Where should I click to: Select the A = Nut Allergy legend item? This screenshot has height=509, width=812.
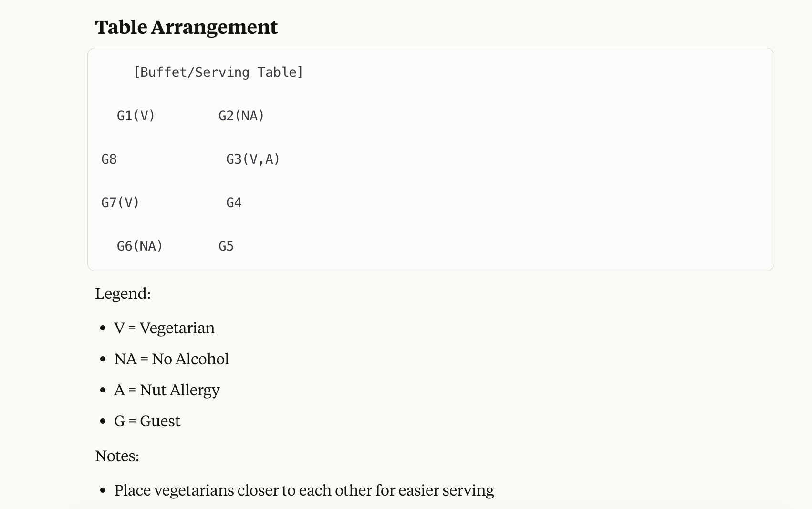pos(167,390)
